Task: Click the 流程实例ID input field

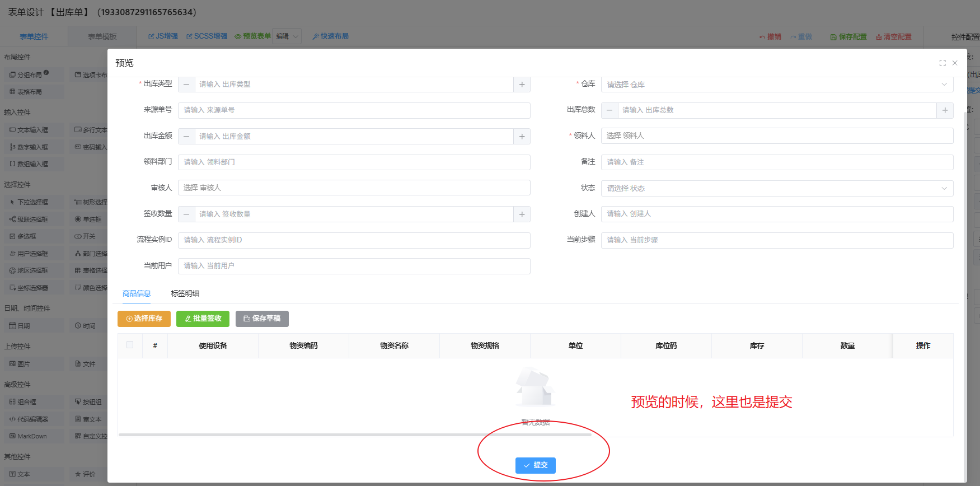Action: (354, 240)
